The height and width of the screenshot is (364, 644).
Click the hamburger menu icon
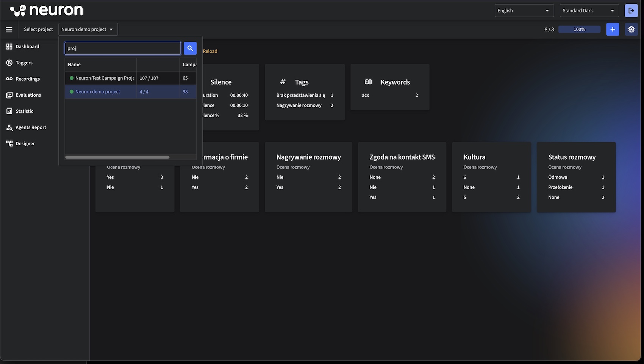click(9, 29)
